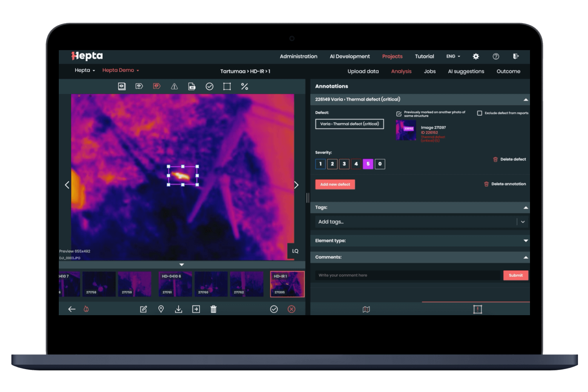Click the warning triangle icon in image toolbar

(174, 87)
